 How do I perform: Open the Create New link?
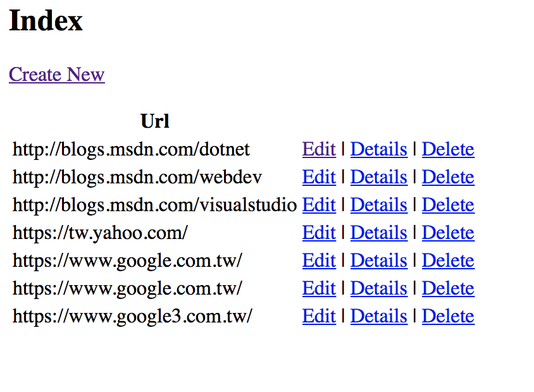56,74
